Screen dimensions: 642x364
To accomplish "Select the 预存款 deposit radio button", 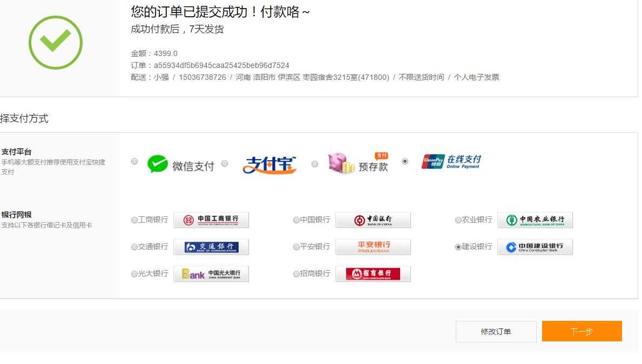I will [x=314, y=164].
